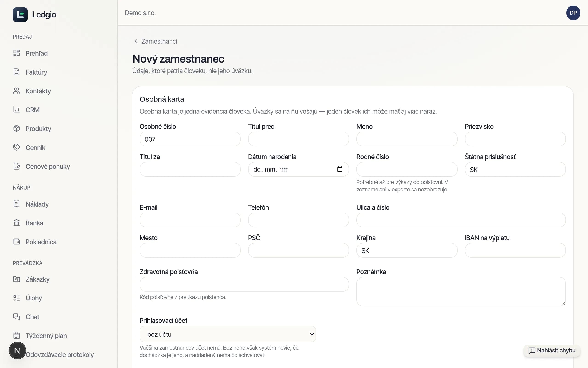
Task: Focus the Krajina field
Action: 407,250
